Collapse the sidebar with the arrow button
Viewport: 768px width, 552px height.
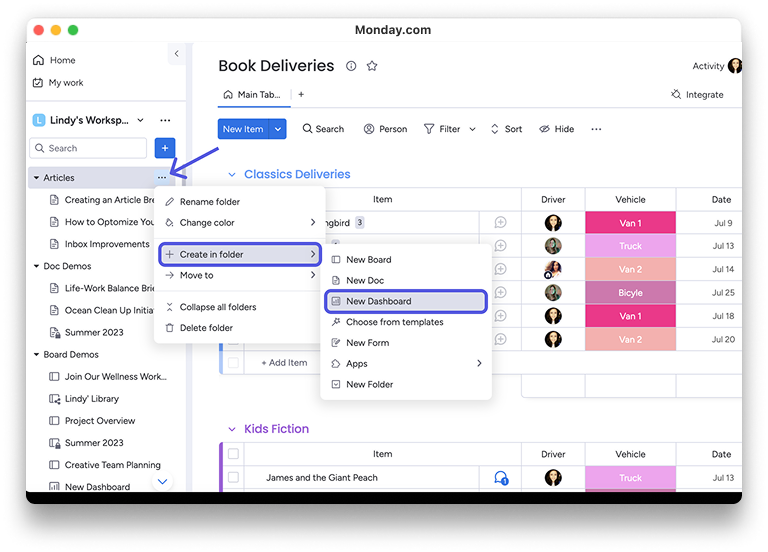click(176, 53)
